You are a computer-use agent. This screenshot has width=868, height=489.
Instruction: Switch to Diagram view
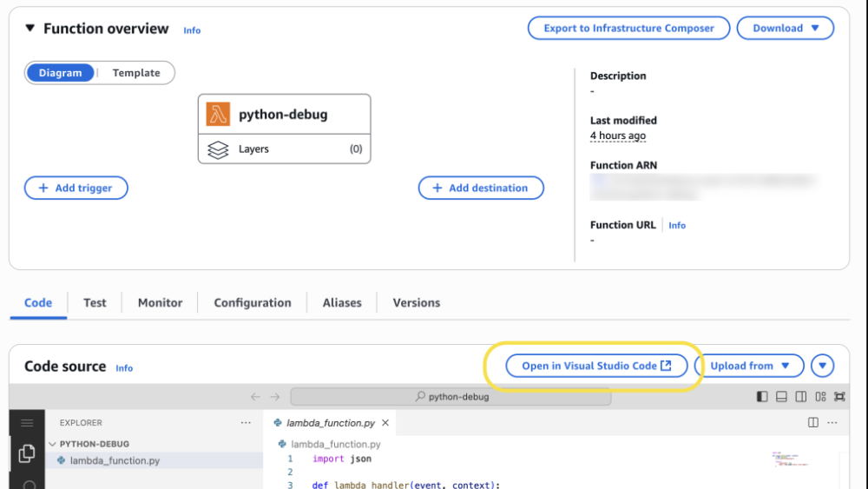[x=61, y=73]
